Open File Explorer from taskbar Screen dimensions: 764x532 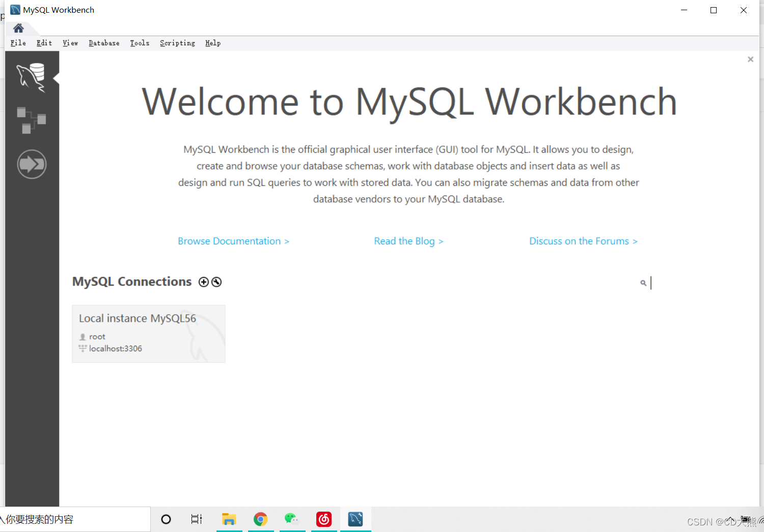(x=229, y=519)
